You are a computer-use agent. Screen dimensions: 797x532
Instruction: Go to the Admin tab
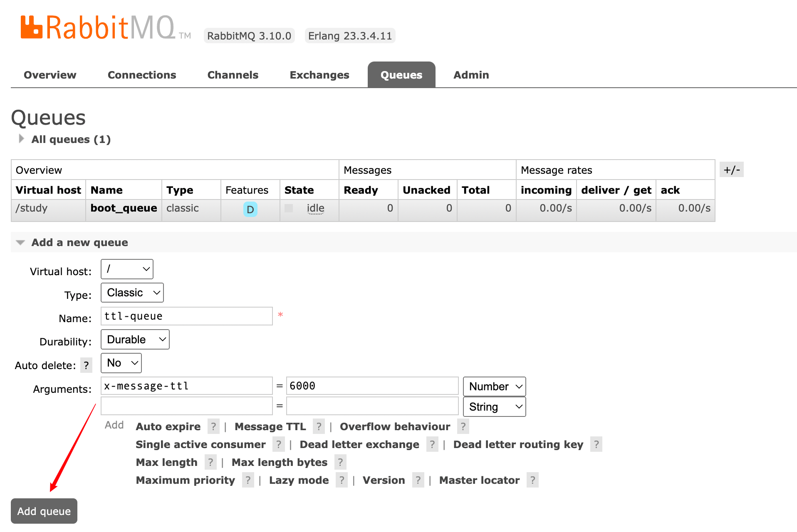pyautogui.click(x=471, y=75)
